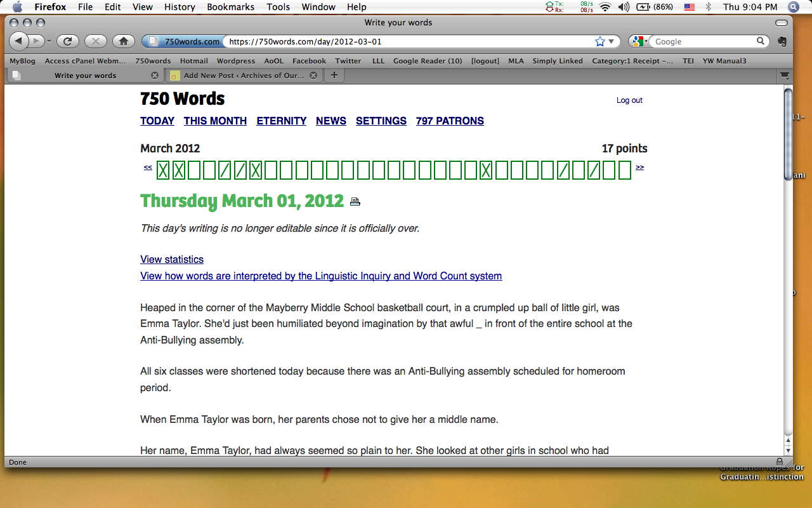The height and width of the screenshot is (508, 812).
Task: Click the scrollbar up arrow
Action: pyautogui.click(x=788, y=441)
